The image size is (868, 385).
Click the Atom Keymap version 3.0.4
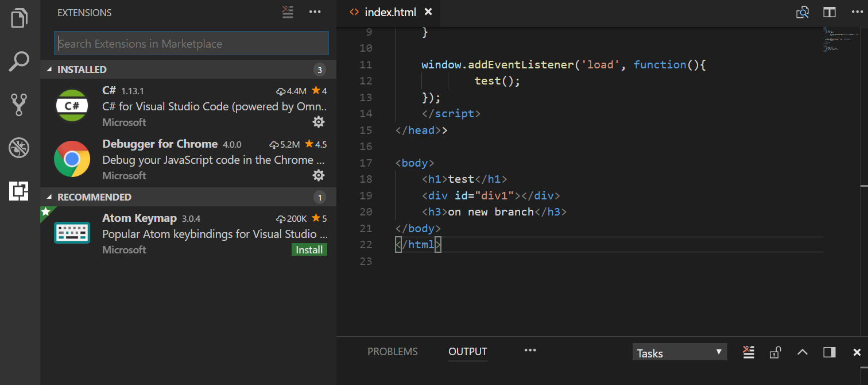coord(191,219)
